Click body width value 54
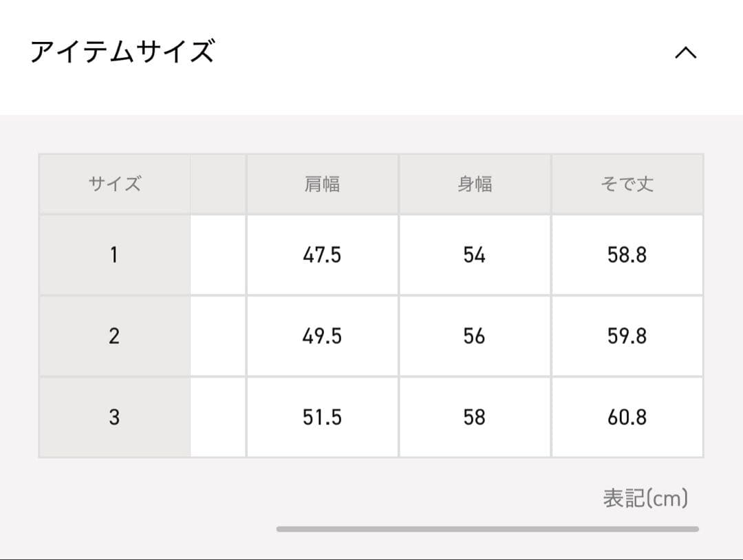Image resolution: width=743 pixels, height=560 pixels. coord(475,255)
